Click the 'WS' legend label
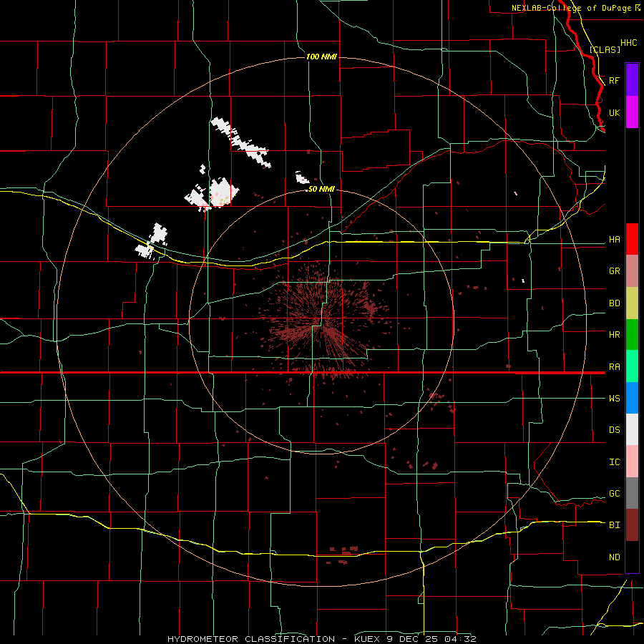This screenshot has height=644, width=644. (615, 399)
